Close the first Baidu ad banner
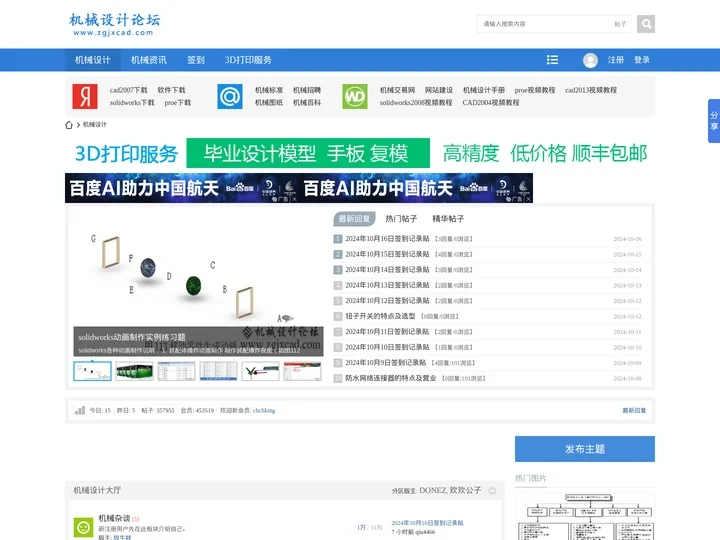Screen dimensions: 720x540 point(294,199)
